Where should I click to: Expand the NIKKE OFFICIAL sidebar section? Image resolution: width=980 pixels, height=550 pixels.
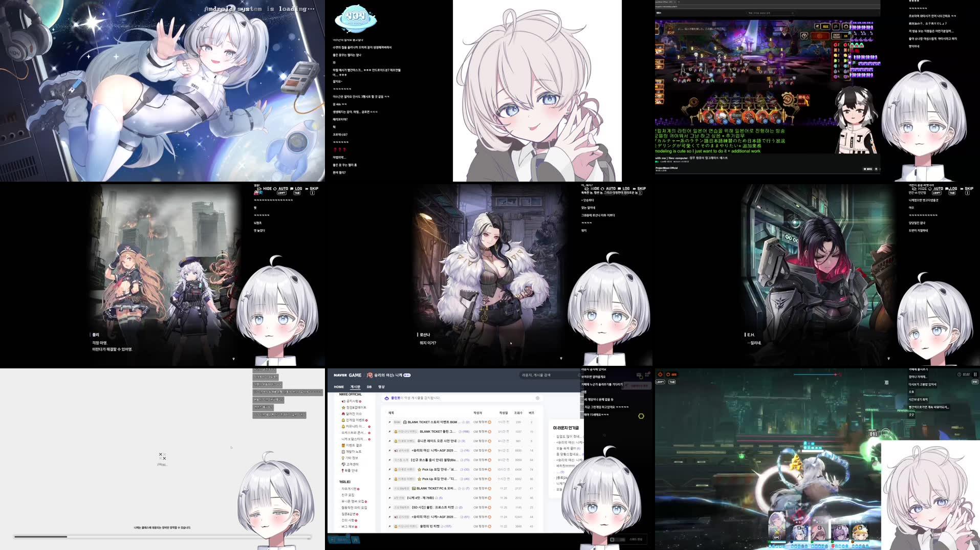click(x=350, y=394)
